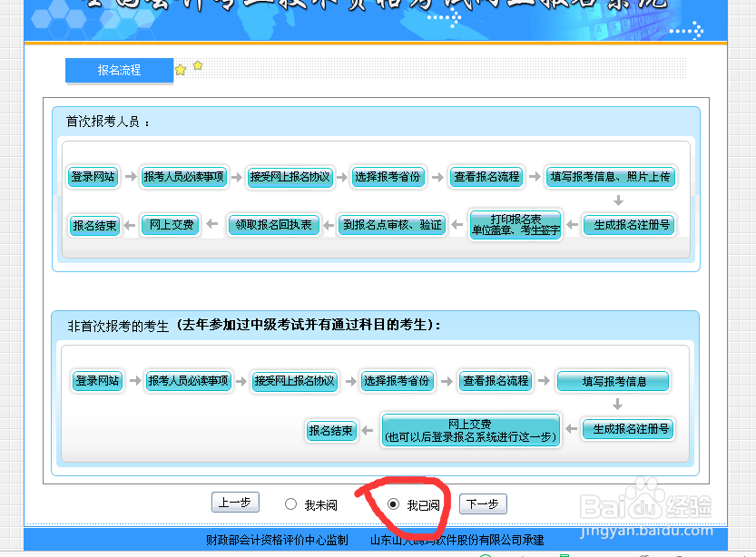Viewport: 756px width, 557px height.
Task: Click 报名结束 step in 首次报考人员 flow
Action: coord(94,226)
